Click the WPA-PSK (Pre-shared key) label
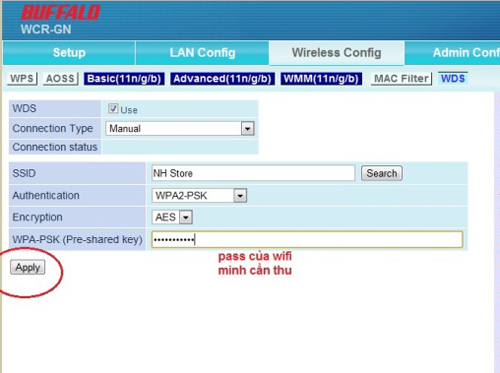 click(77, 239)
